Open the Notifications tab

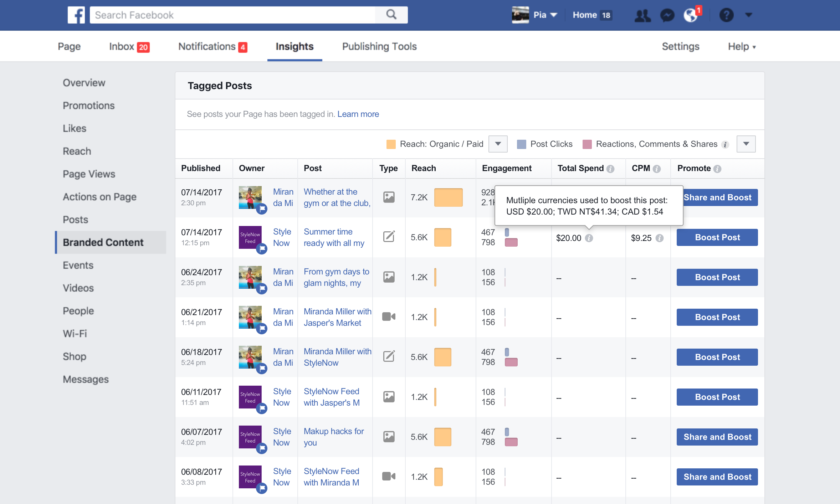[213, 47]
